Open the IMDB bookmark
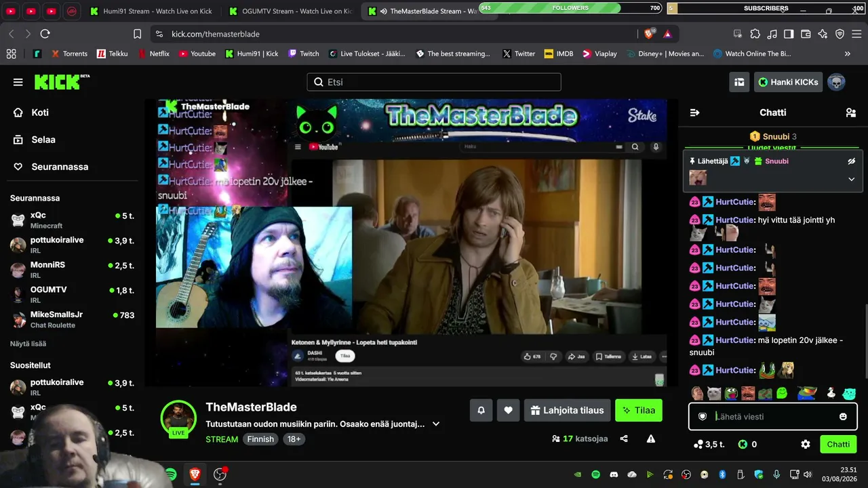 pos(559,54)
